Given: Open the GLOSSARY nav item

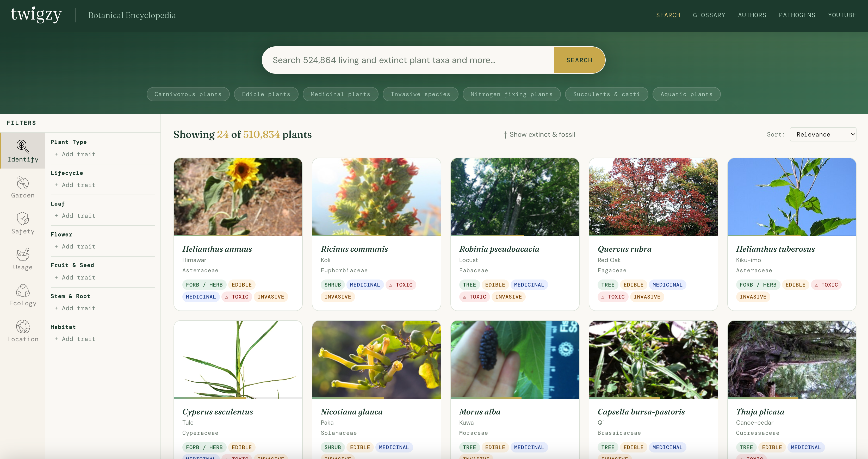Looking at the screenshot, I should tap(709, 15).
